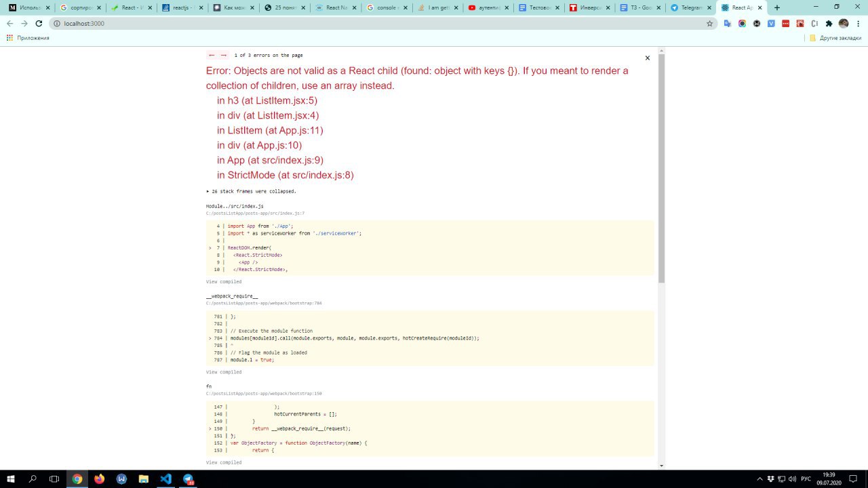Show hidden system tray icons

[759, 479]
